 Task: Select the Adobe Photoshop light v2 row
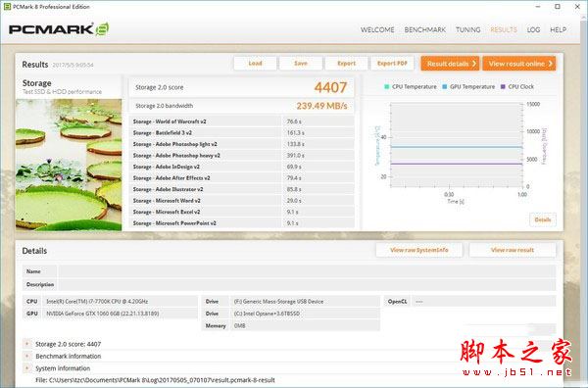point(241,144)
